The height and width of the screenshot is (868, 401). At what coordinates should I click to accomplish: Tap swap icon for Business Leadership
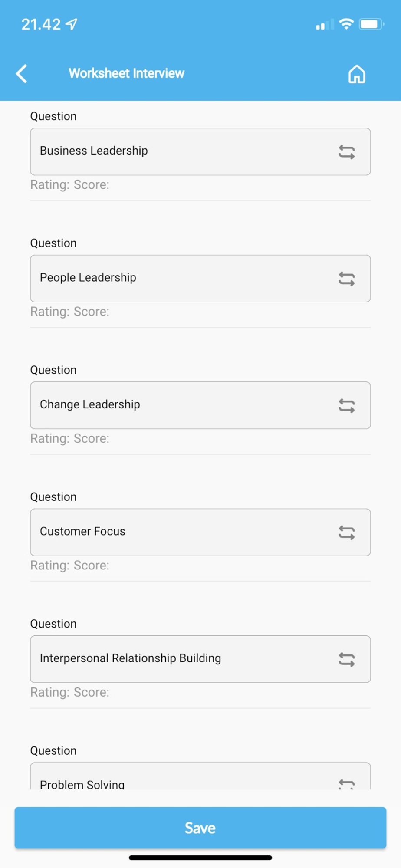[347, 152]
